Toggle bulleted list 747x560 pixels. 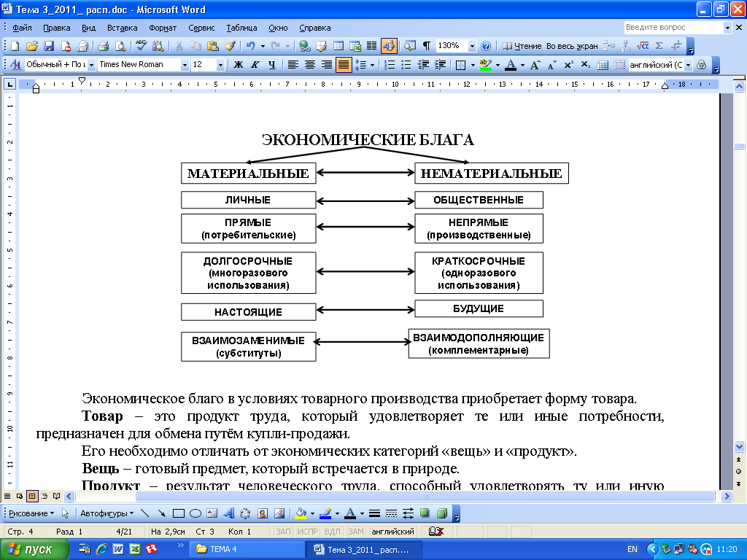tap(406, 65)
